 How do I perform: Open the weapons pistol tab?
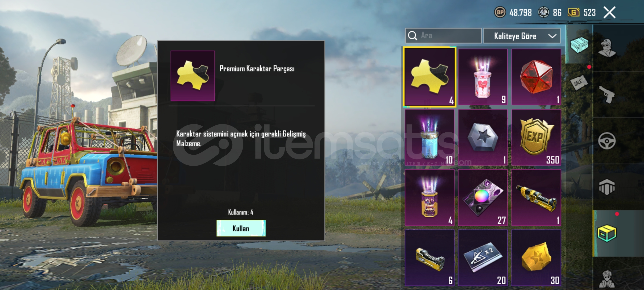(607, 95)
